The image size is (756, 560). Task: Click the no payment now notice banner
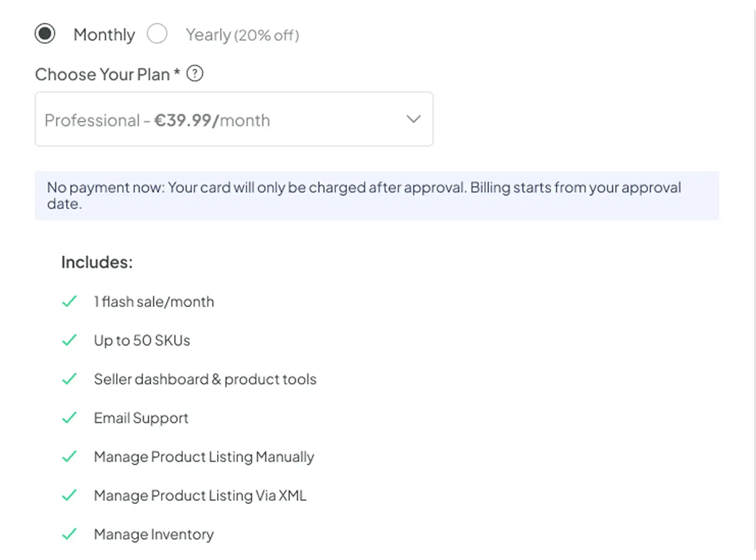377,196
